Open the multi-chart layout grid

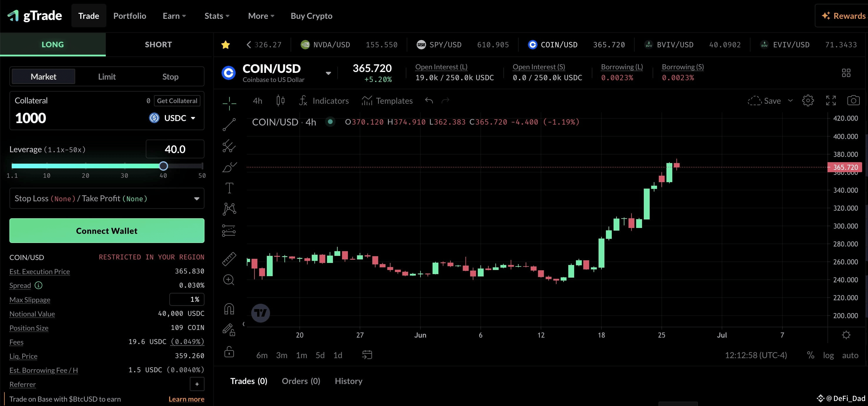(x=846, y=73)
